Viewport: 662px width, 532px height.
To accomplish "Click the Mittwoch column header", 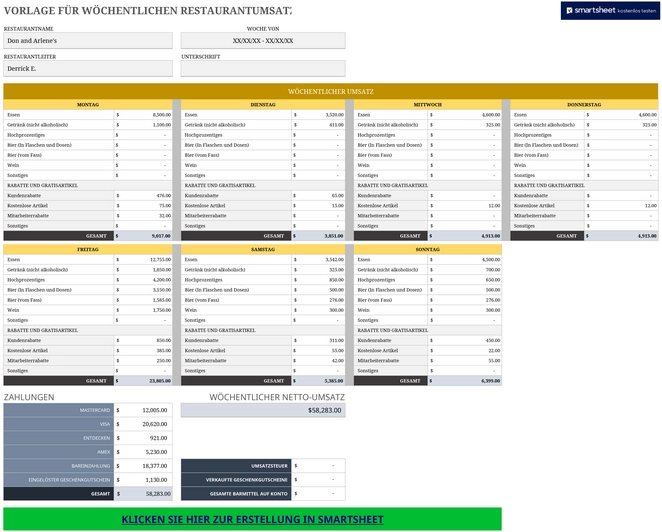I will pos(428,105).
